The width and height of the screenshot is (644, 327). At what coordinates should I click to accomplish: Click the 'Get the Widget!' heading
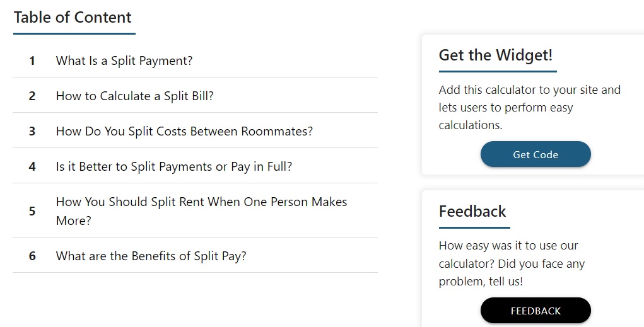[x=496, y=55]
